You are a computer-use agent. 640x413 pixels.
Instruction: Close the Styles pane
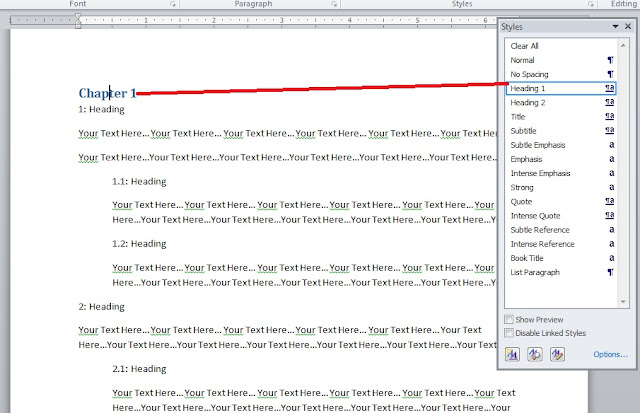pos(628,27)
